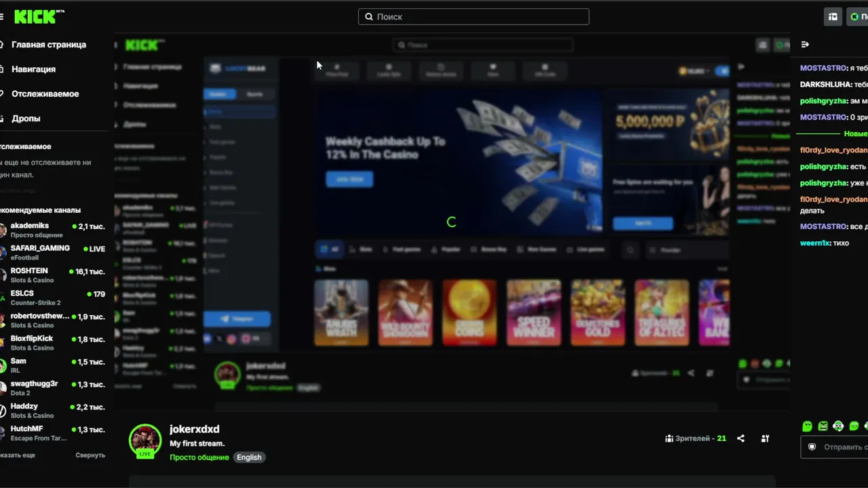Select the HutchMF channel row

[53, 434]
